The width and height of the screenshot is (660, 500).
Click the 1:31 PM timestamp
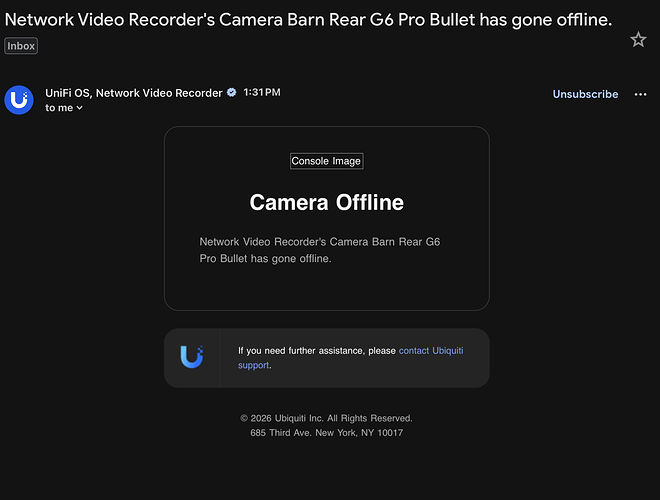(x=262, y=92)
